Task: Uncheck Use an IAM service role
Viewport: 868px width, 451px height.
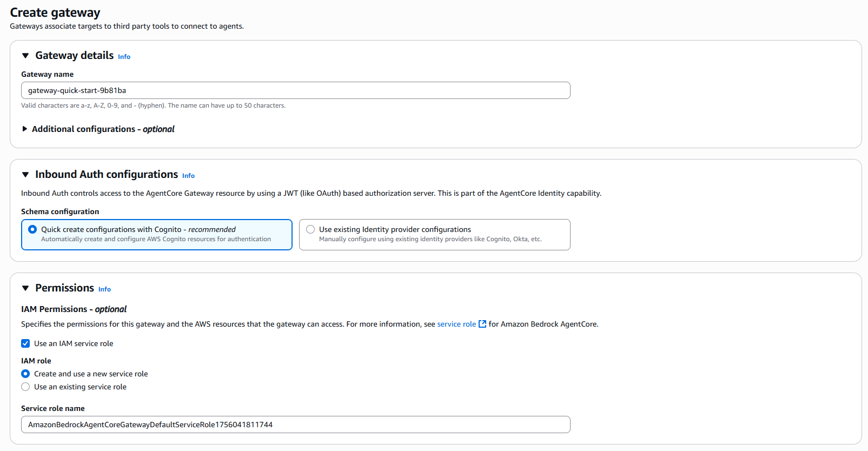Action: click(25, 343)
